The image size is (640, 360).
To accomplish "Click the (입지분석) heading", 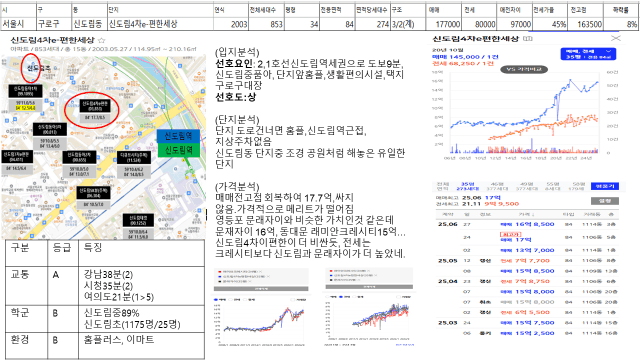I will (x=237, y=52).
